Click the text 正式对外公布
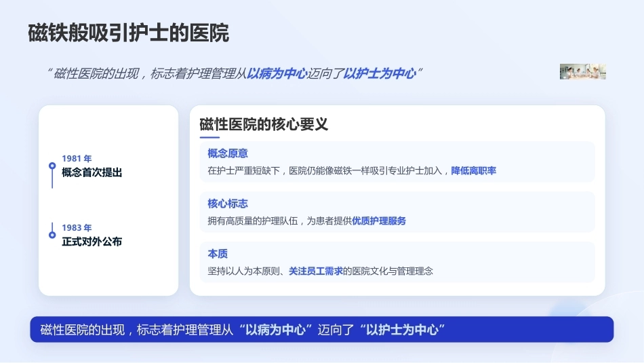Image resolution: width=644 pixels, height=363 pixels. (x=92, y=242)
